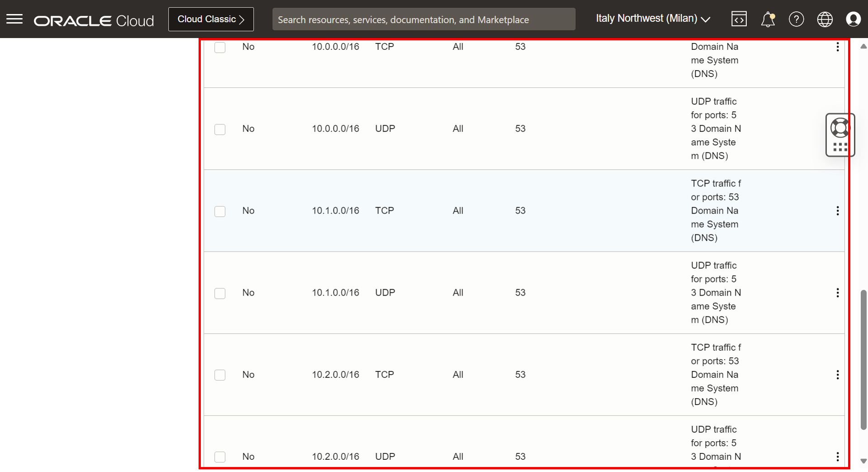
Task: Click the support widget grid handle dots
Action: 840,147
